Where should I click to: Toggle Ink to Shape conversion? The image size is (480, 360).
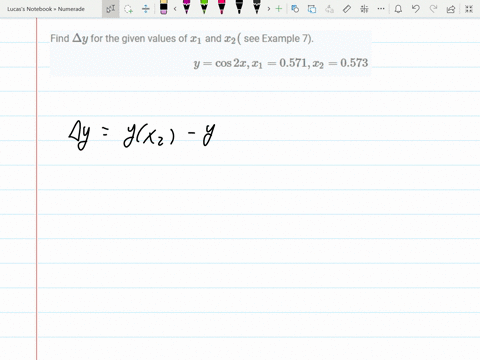312,9
